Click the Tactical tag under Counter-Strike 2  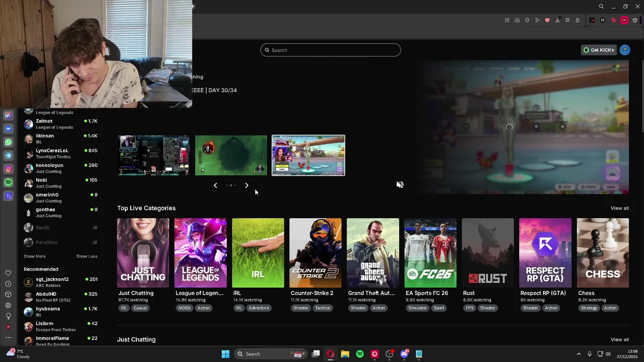click(323, 308)
